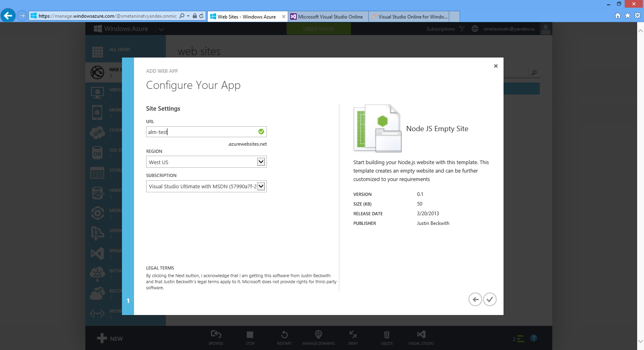The height and width of the screenshot is (350, 644).
Task: Click the browser address bar URL
Action: coord(107,16)
